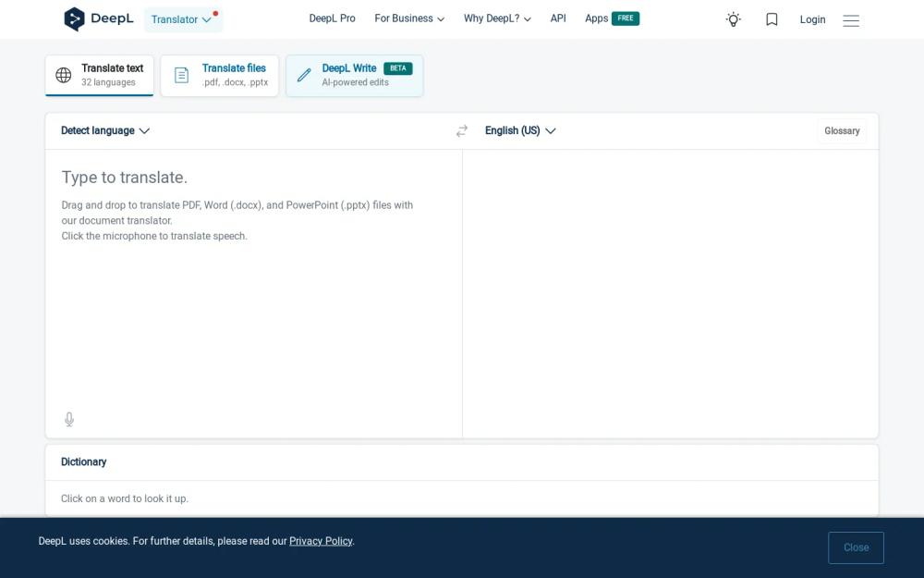
Task: Click 'Click on a word to look it up.' text
Action: coord(125,498)
